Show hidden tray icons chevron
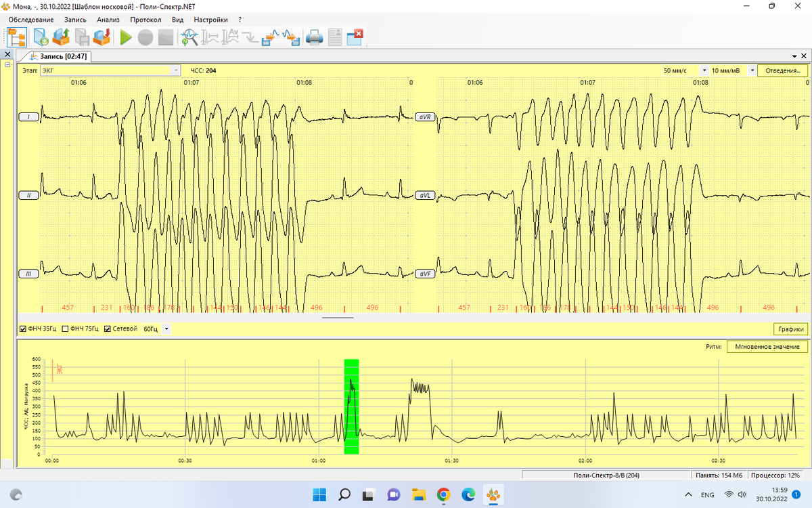Viewport: 812px width, 508px height. point(689,494)
